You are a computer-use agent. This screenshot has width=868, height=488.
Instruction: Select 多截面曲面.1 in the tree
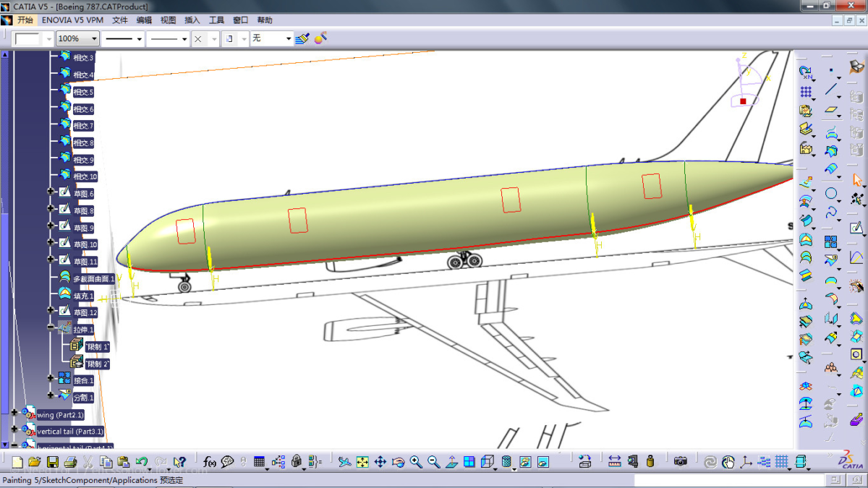93,279
